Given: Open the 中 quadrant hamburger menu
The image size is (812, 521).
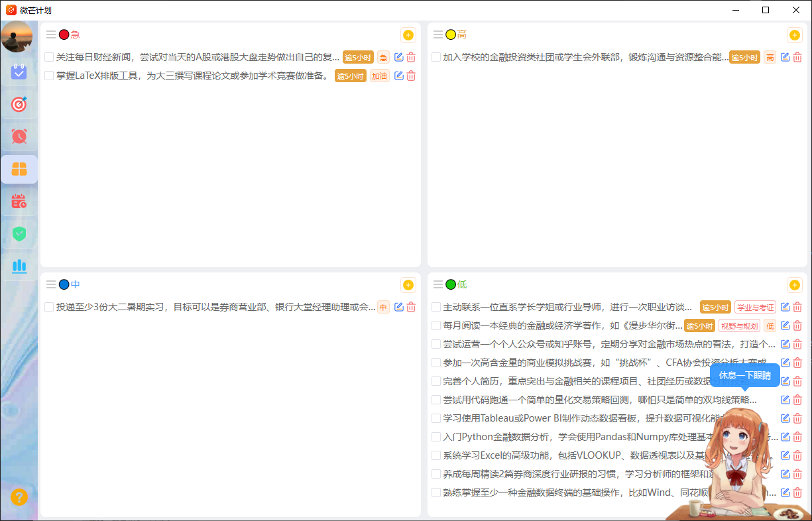Looking at the screenshot, I should coord(51,284).
